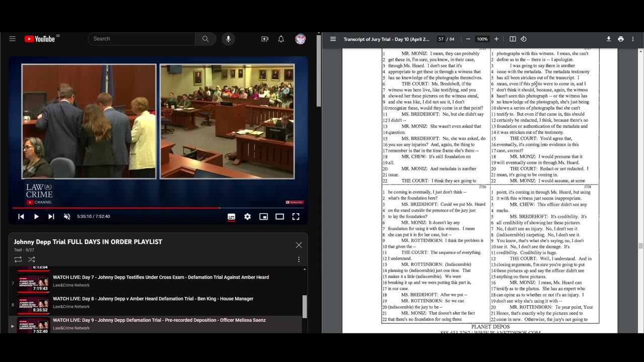Viewport: 644px width, 362px height.
Task: Open the PDF viewer more actions menu
Action: [x=633, y=39]
